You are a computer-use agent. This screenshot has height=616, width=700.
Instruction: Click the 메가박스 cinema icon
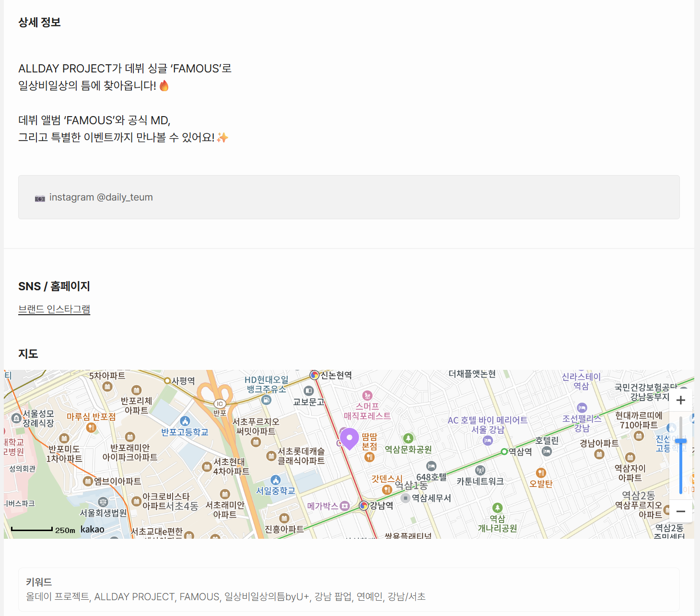[345, 506]
